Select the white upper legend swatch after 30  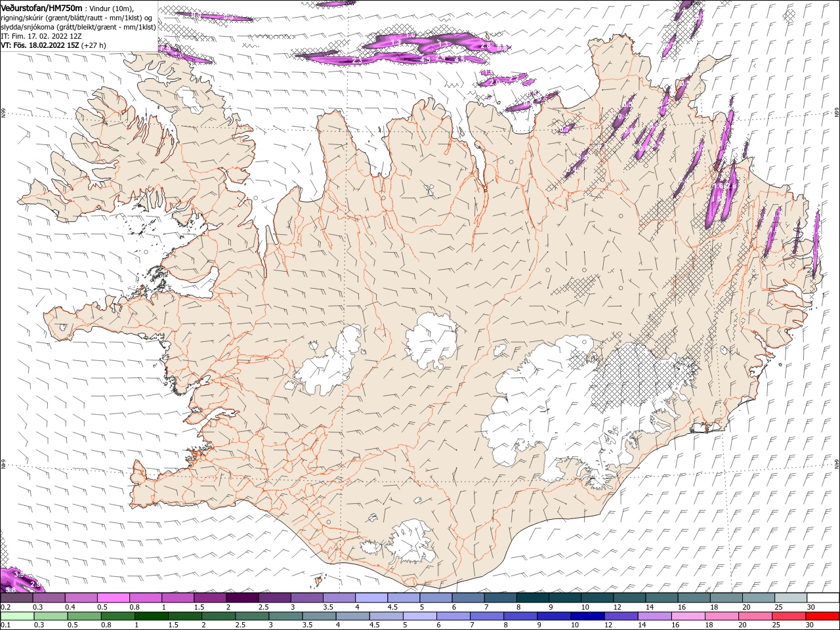click(x=823, y=598)
